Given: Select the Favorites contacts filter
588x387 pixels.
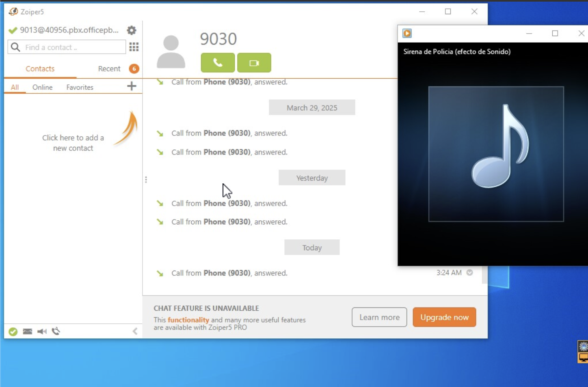Looking at the screenshot, I should (80, 87).
